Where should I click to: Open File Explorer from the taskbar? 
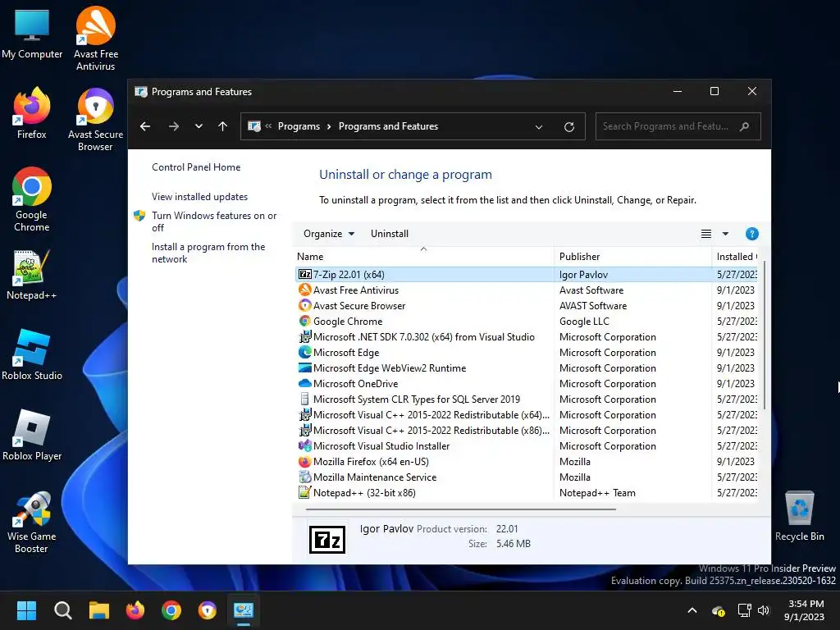pos(99,610)
